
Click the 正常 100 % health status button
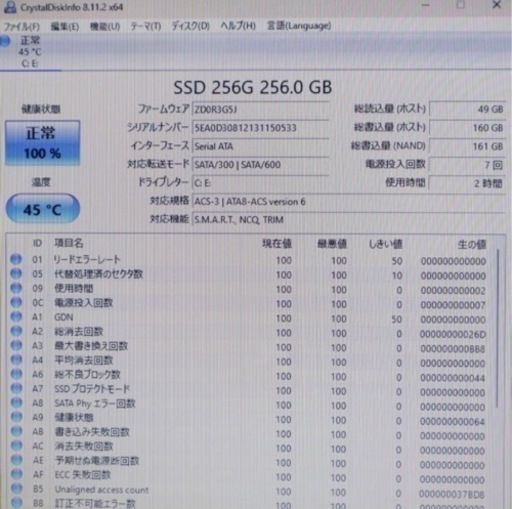click(x=42, y=143)
